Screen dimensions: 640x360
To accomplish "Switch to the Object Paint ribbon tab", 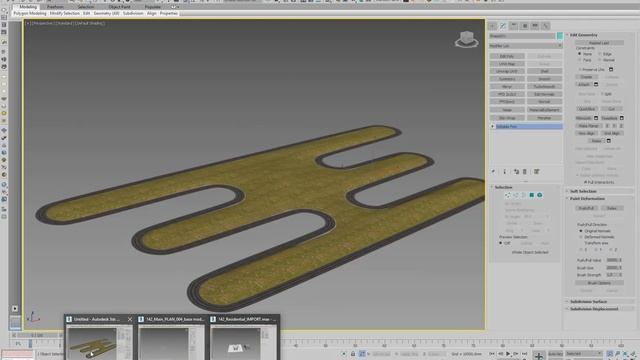I will point(120,7).
